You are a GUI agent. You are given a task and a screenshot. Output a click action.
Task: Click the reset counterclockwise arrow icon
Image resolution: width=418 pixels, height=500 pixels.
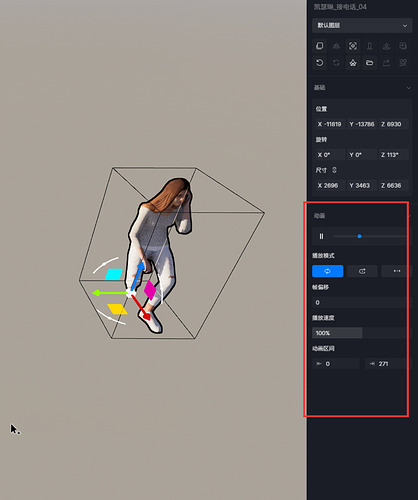(x=319, y=63)
